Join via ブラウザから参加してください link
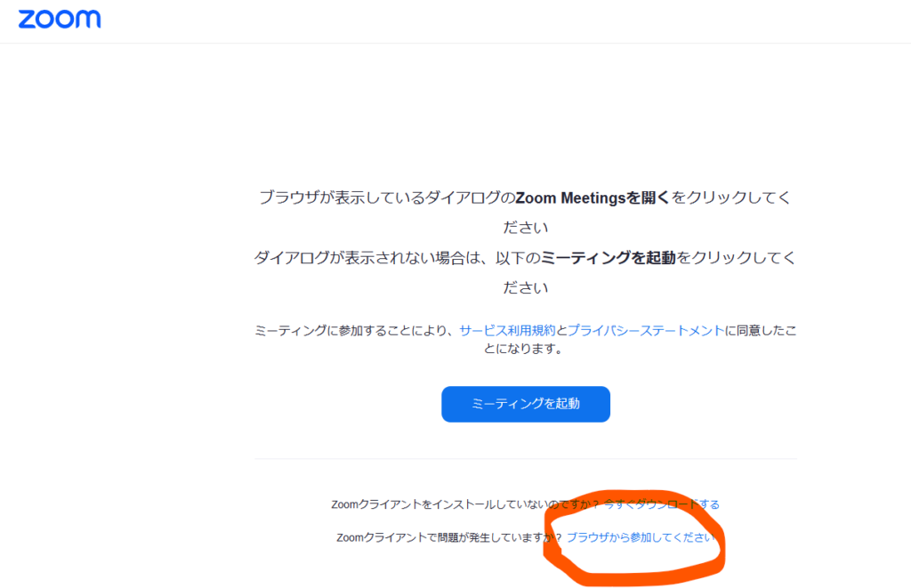Screen dimensions: 911x588 tap(641, 537)
